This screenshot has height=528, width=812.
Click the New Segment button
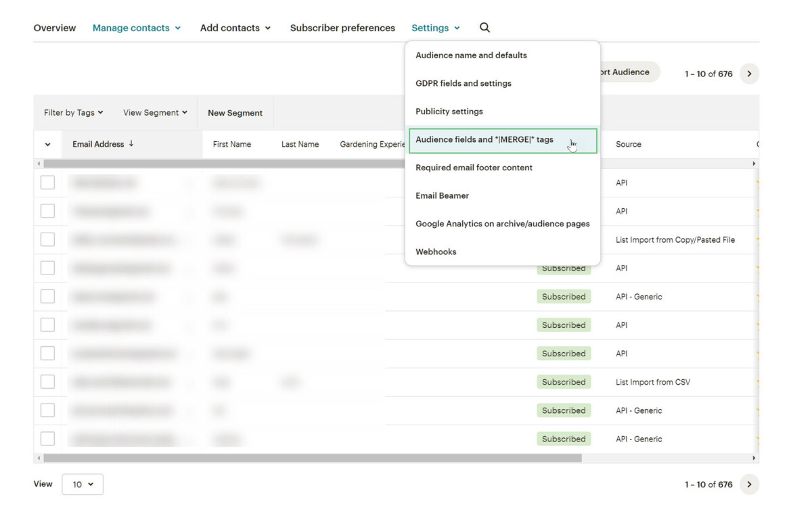point(235,112)
